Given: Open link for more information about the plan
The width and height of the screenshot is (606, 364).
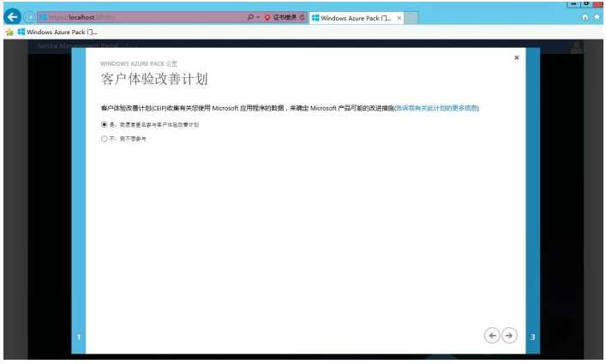Looking at the screenshot, I should point(437,108).
